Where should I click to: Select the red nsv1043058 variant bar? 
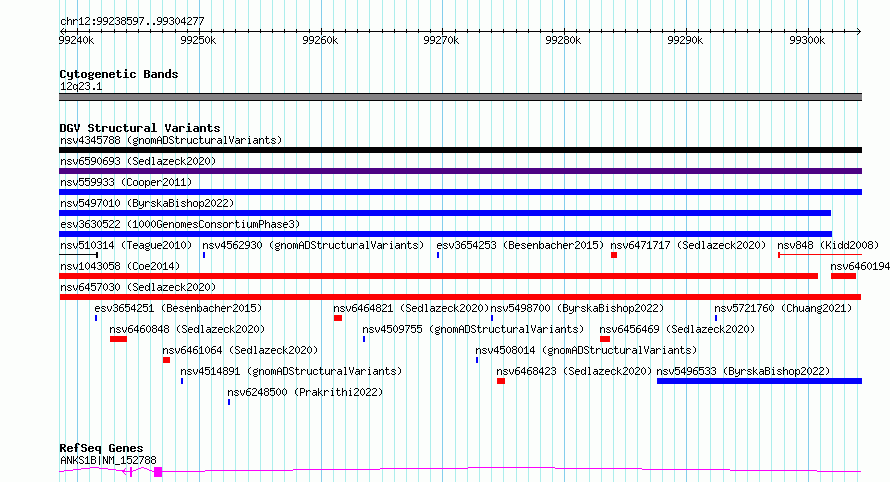438,276
